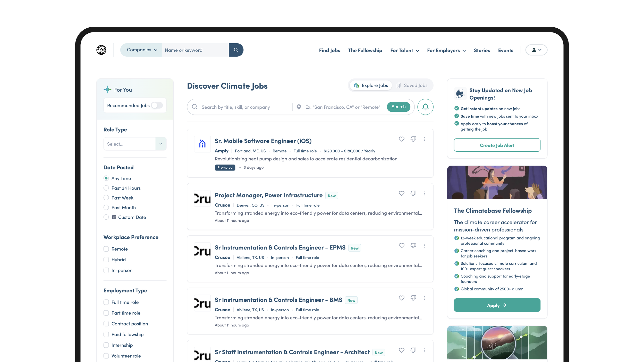Toggle the Recommended Jobs switch
The width and height of the screenshot is (644, 362).
click(x=157, y=105)
